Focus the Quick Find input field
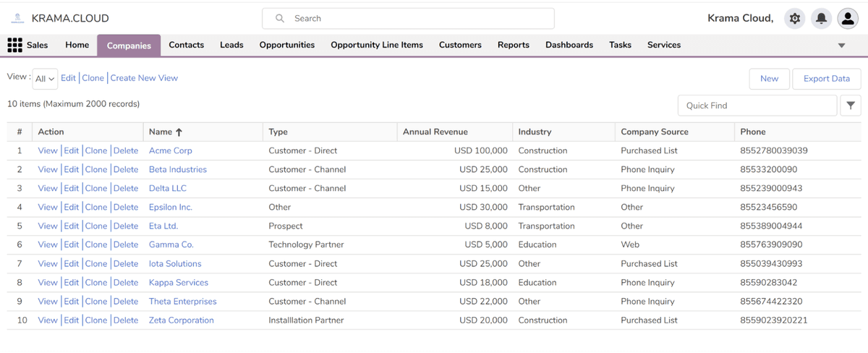 (x=757, y=106)
